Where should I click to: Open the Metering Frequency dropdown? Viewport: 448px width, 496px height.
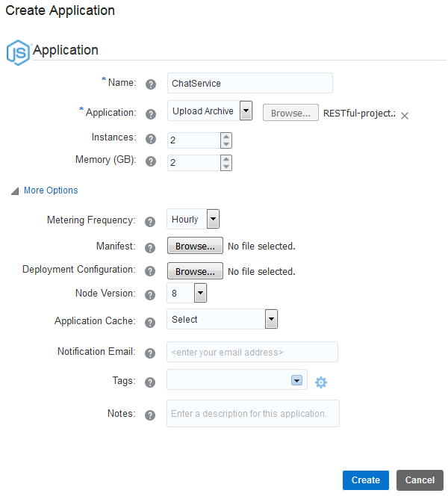[x=213, y=220]
